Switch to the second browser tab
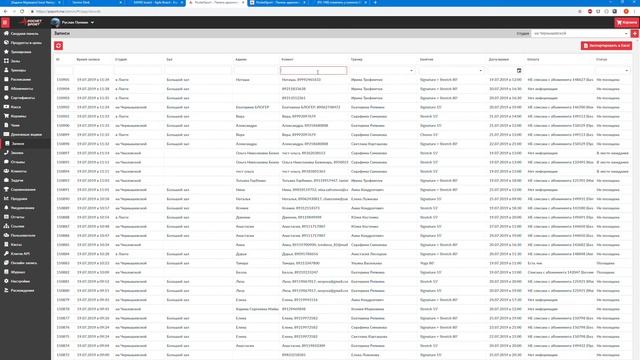This screenshot has width=640, height=360. click(x=94, y=2)
